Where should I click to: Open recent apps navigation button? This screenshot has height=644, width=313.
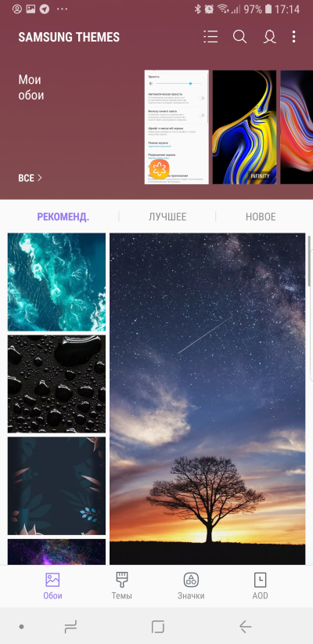click(70, 627)
